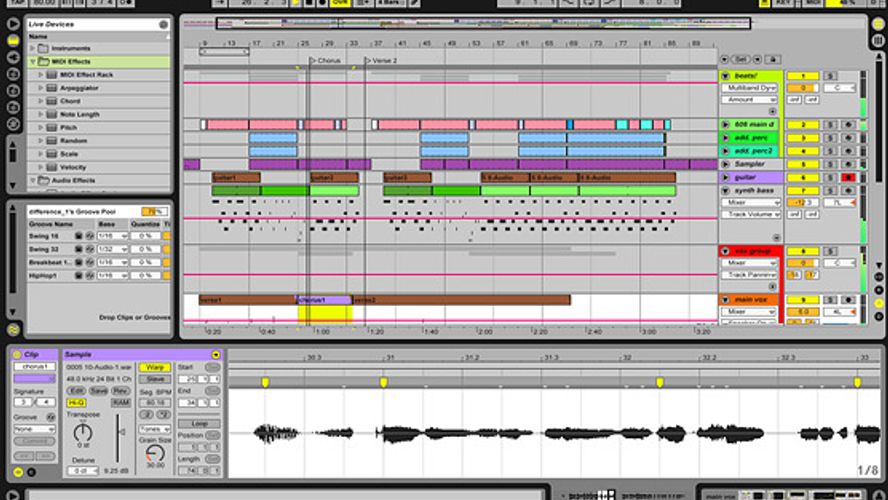Viewport: 888px width, 500px height.
Task: Click the Verse 2 locator marker
Action: tap(381, 61)
